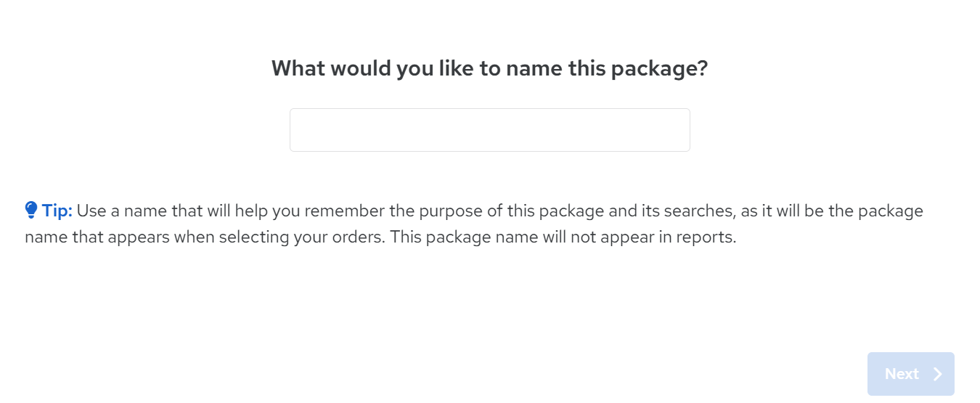
Task: Click the bold blue "Tip:" label
Action: 57,211
